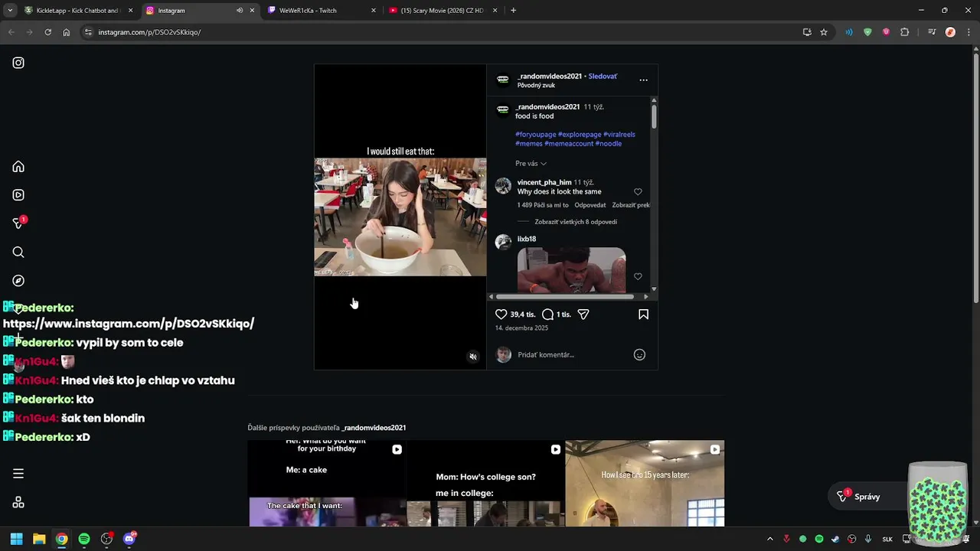Open direct messages with notification badge
The image size is (980, 551).
(18, 223)
